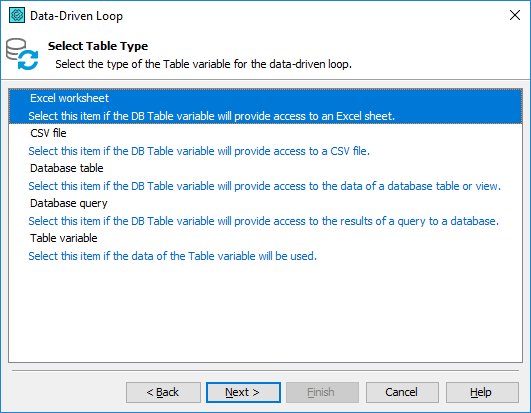Click the database table or view description
This screenshot has height=413, width=531.
tap(264, 186)
